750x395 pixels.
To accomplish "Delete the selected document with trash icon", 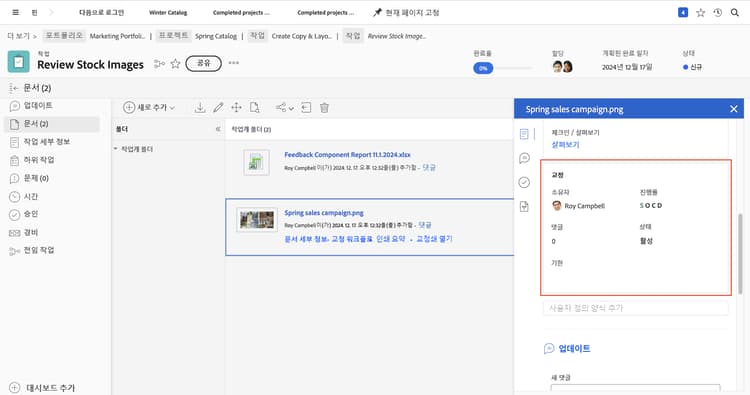I will coord(324,108).
